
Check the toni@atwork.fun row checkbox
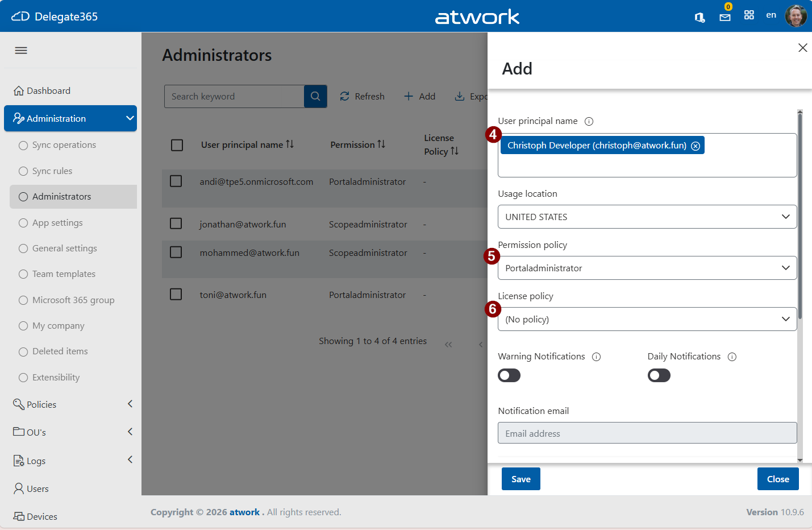pyautogui.click(x=176, y=294)
